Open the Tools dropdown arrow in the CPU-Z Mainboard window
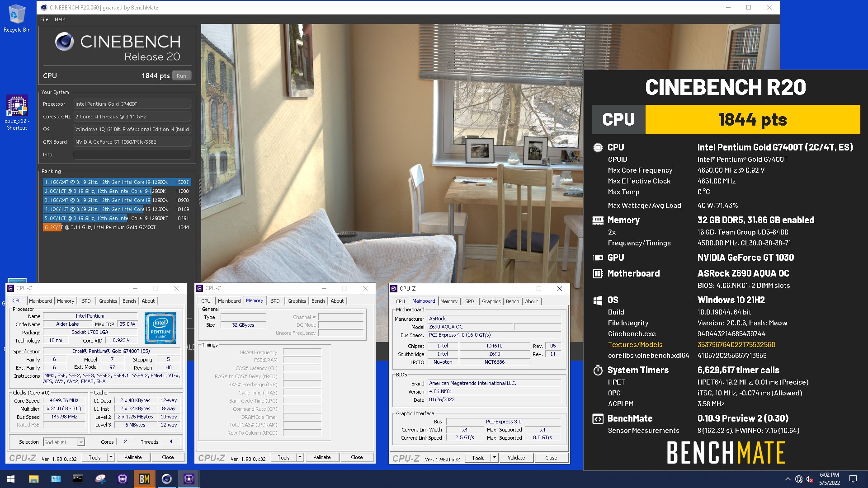868x488 pixels. 494,458
